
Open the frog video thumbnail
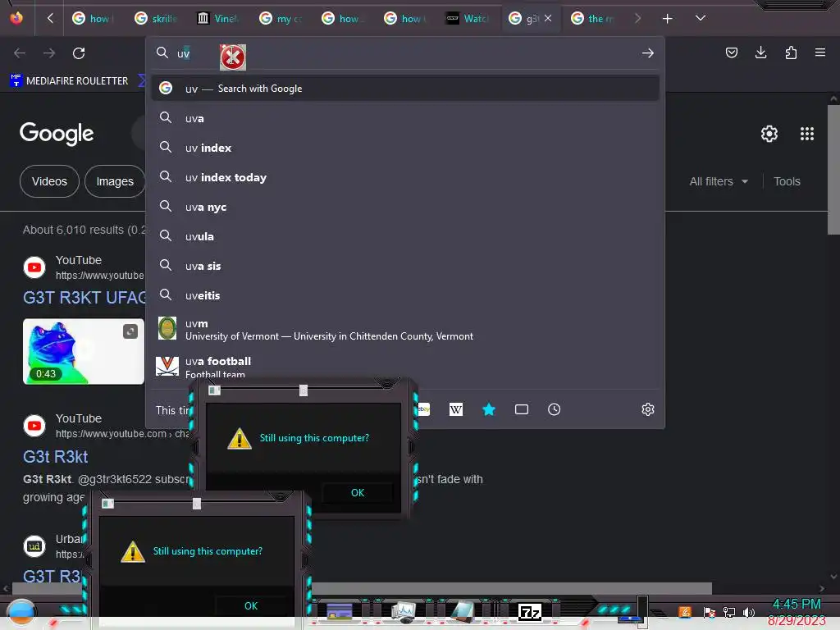(x=84, y=351)
